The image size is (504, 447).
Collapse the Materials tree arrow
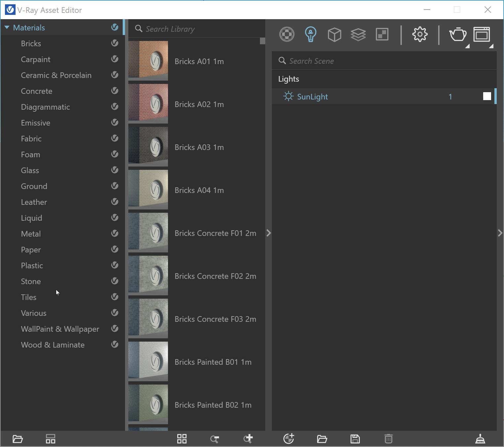click(7, 27)
